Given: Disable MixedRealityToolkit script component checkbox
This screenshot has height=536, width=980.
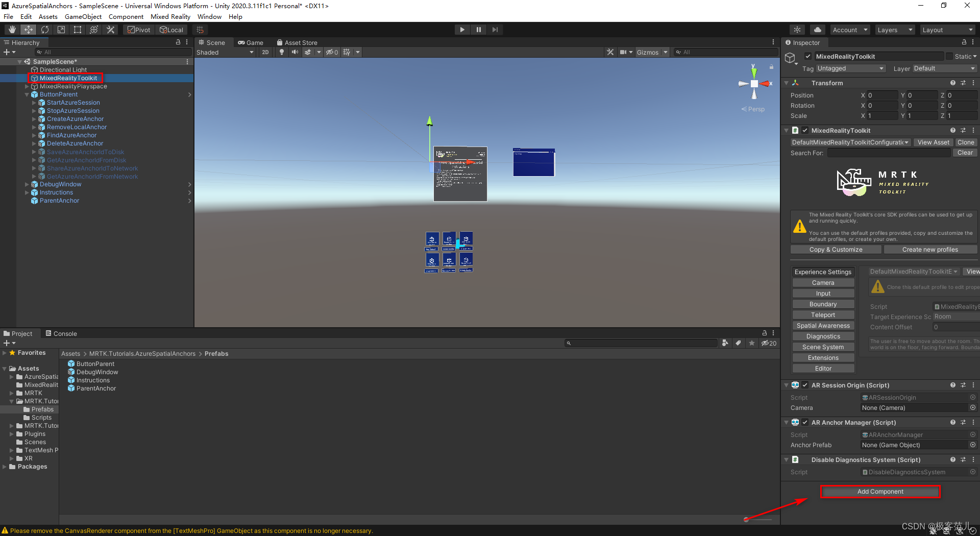Looking at the screenshot, I should point(805,130).
